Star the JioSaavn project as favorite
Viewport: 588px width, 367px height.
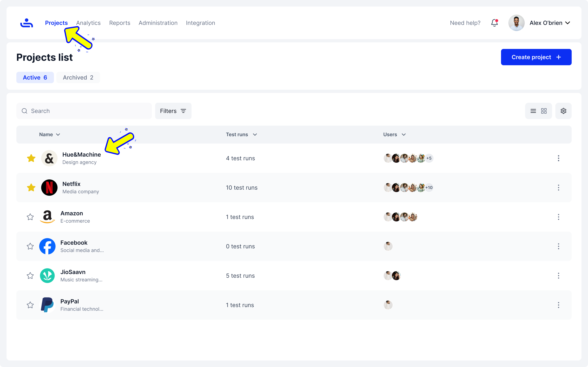pos(30,276)
